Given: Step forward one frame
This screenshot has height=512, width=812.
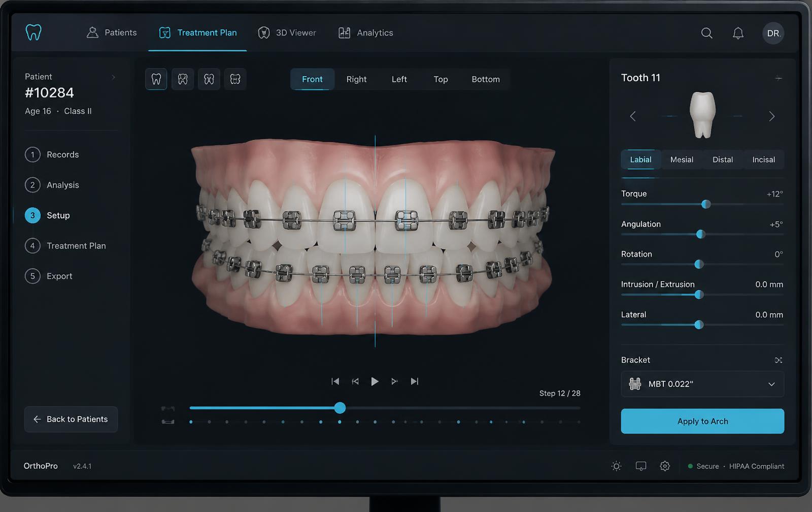Looking at the screenshot, I should [394, 381].
